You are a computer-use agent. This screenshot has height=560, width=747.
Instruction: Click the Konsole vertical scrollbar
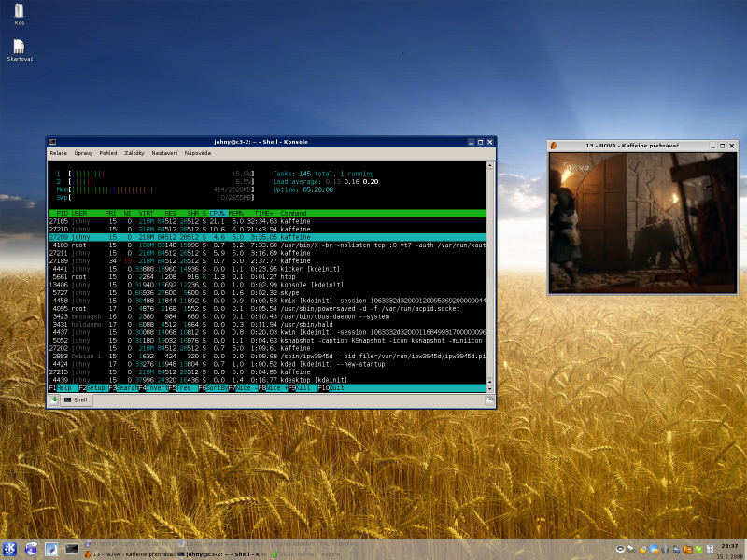pyautogui.click(x=491, y=275)
